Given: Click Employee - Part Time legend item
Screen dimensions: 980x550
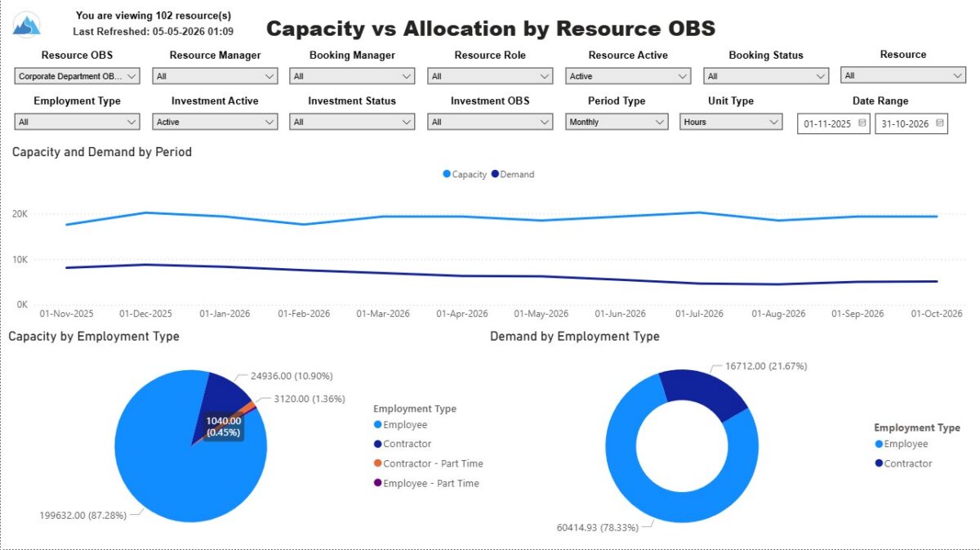Looking at the screenshot, I should pos(426,483).
